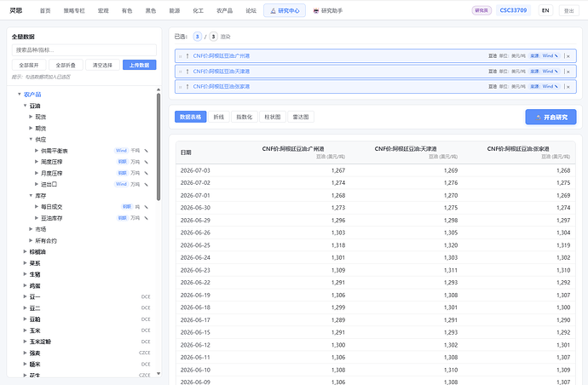Click the 上传数据 button
The image size is (588, 385).
(x=140, y=65)
